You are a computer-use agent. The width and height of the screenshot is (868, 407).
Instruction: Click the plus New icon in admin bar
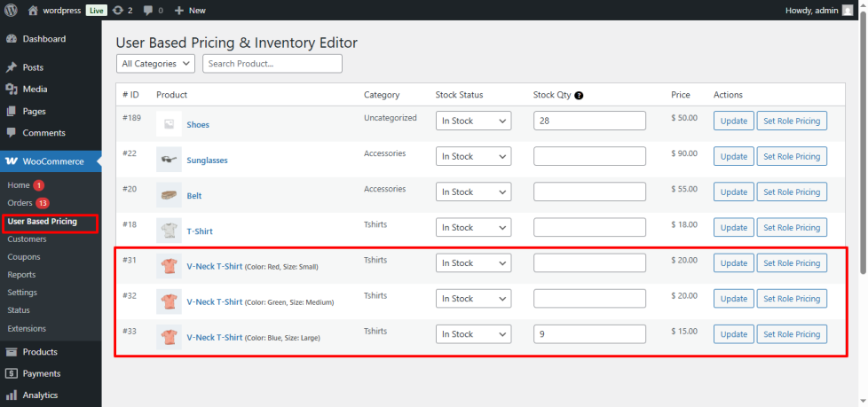(x=179, y=11)
